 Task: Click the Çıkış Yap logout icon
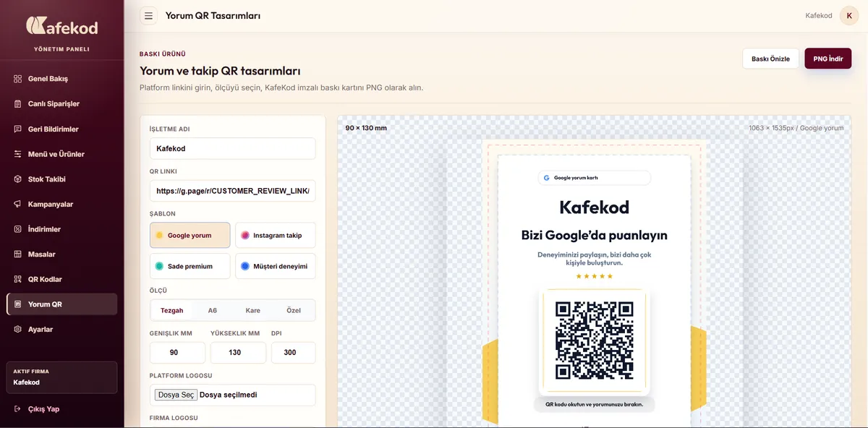[x=18, y=409]
